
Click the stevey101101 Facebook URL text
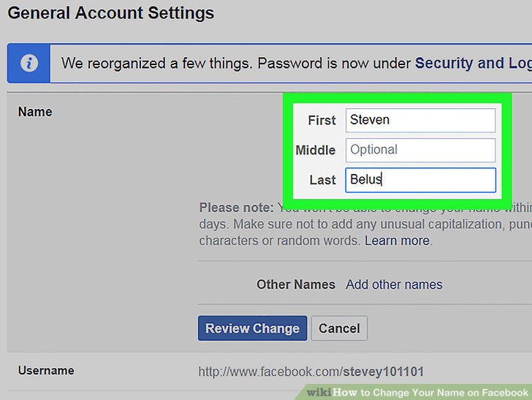(x=311, y=371)
